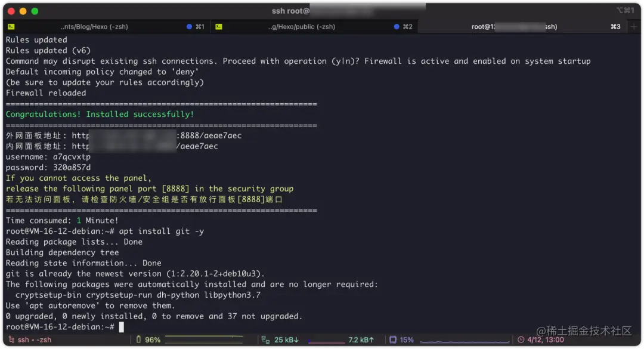644x349 pixels.
Task: Click the 'Reading package lists... Done' line
Action: (x=74, y=242)
